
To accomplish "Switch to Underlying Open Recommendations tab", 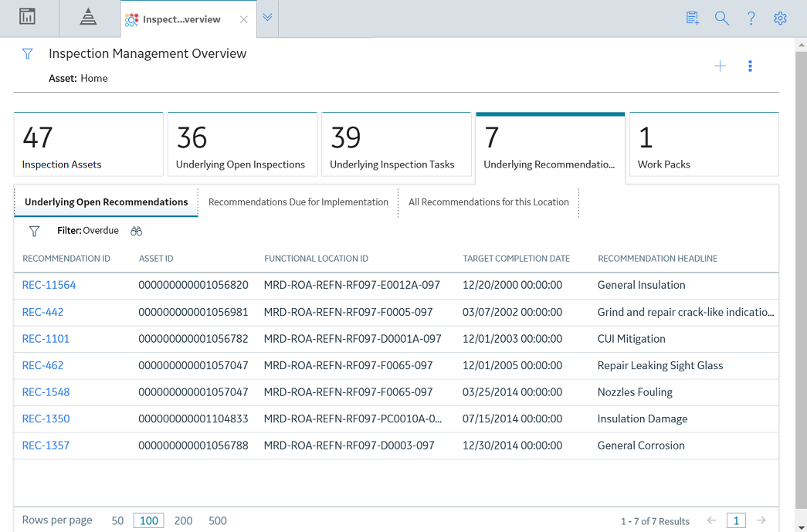I will [106, 202].
